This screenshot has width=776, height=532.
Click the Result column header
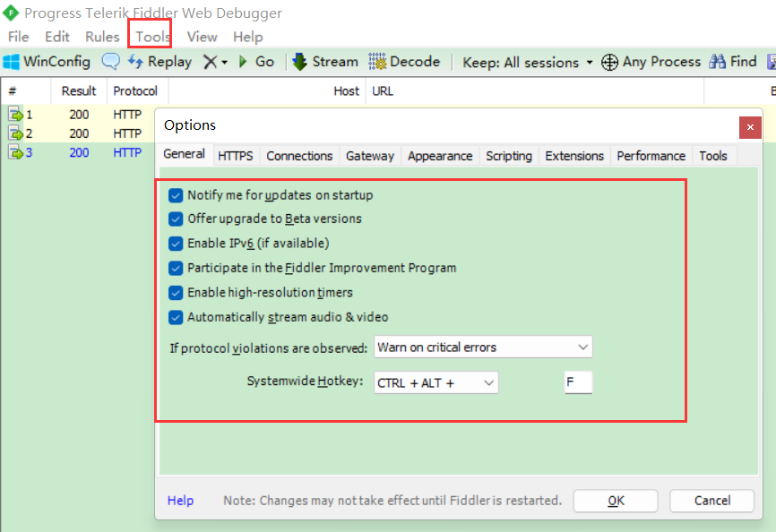79,91
